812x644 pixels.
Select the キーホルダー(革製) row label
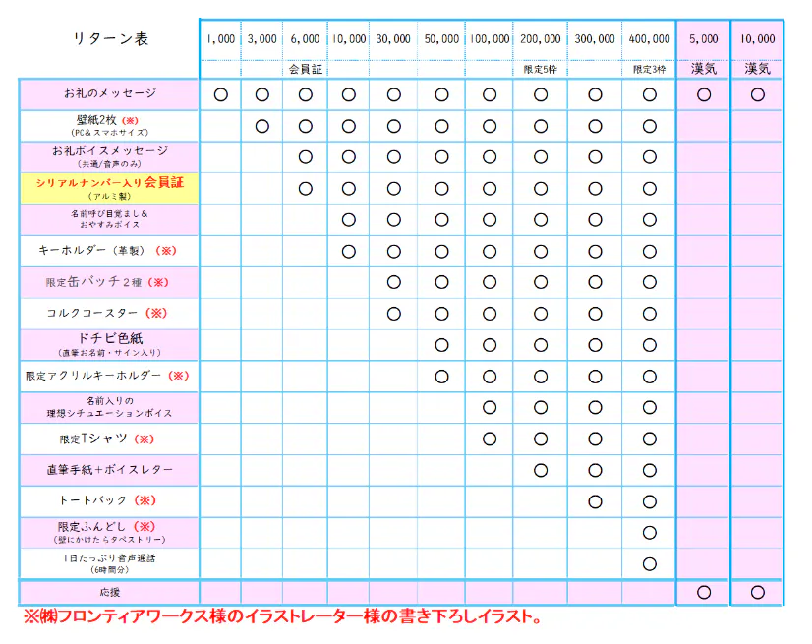click(x=109, y=251)
